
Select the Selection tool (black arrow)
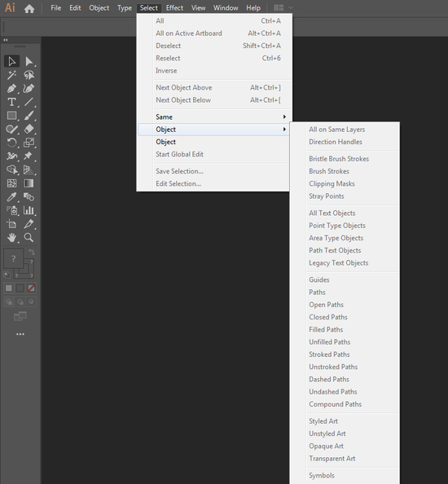(x=11, y=61)
